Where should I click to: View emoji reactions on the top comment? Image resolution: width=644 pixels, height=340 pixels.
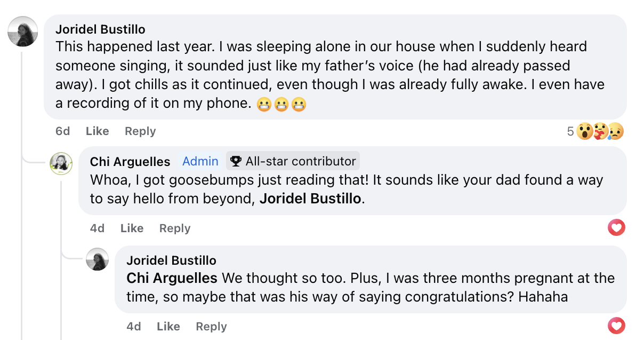tap(600, 131)
